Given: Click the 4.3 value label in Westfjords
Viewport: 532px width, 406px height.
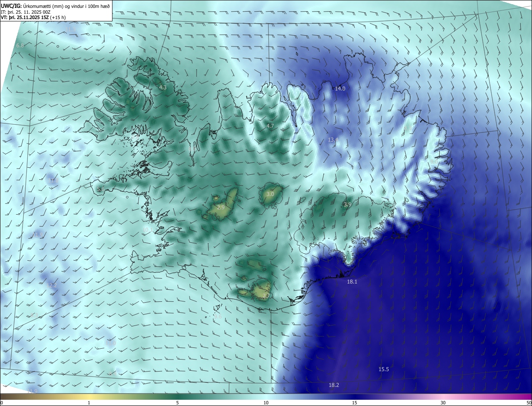Looking at the screenshot, I should (163, 87).
